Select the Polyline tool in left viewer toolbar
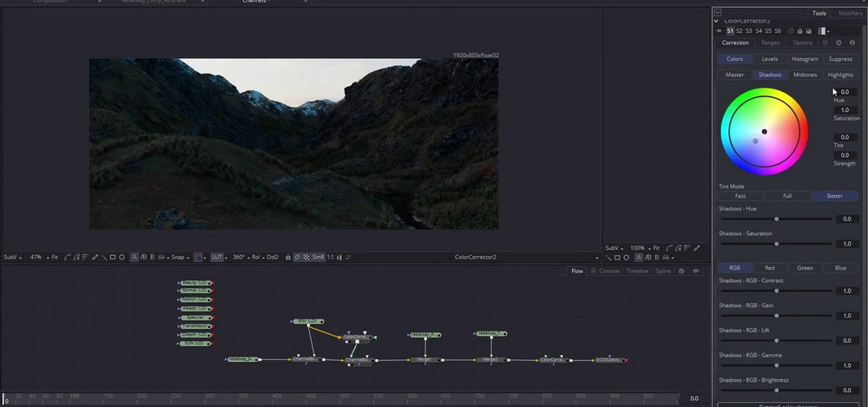This screenshot has height=407, width=868. (x=67, y=257)
